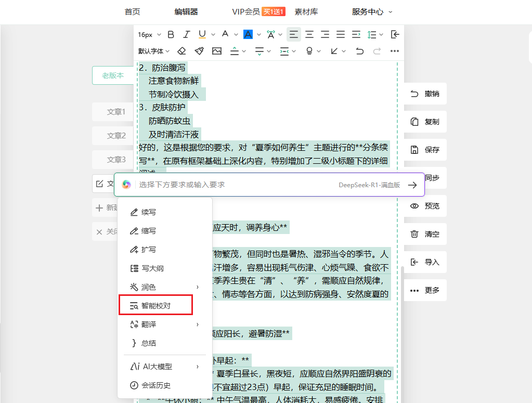Select 总结 from the AI menu
This screenshot has width=532, height=403.
coord(164,343)
